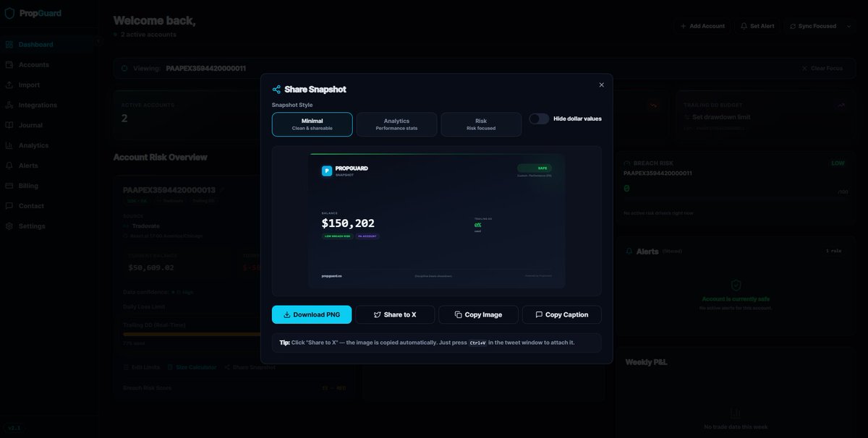868x438 pixels.
Task: Click the $50,609.02 current balance value
Action: 151,267
